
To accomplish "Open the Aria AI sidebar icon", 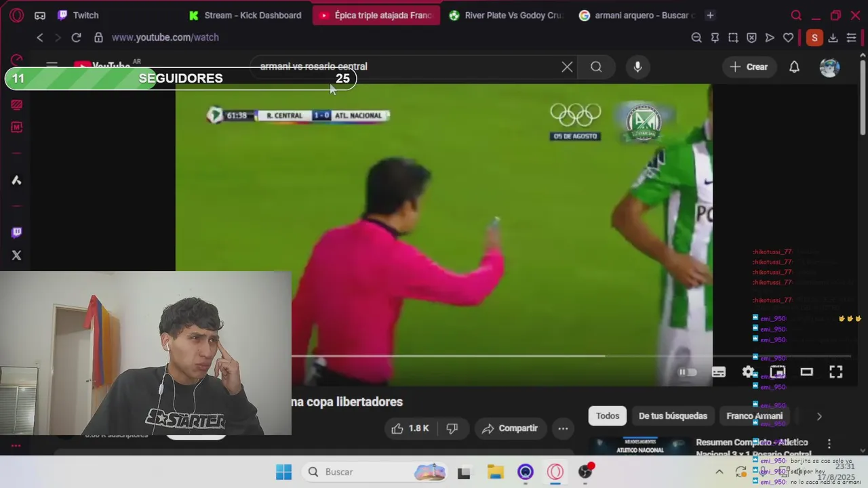I will [17, 180].
